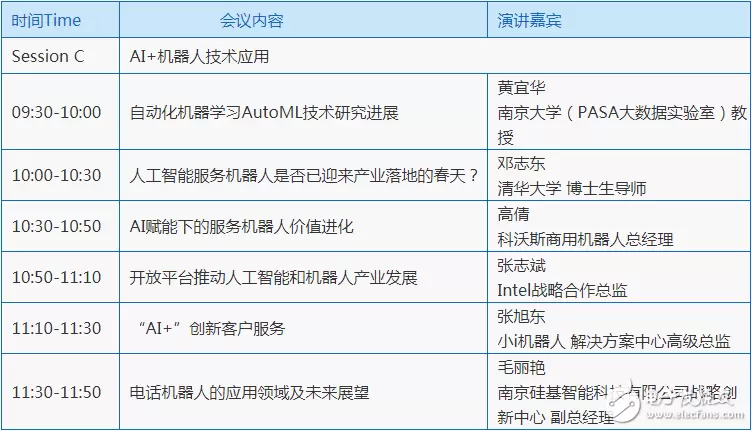Click speaker name 邓志东
This screenshot has height=431, width=752.
[x=522, y=162]
